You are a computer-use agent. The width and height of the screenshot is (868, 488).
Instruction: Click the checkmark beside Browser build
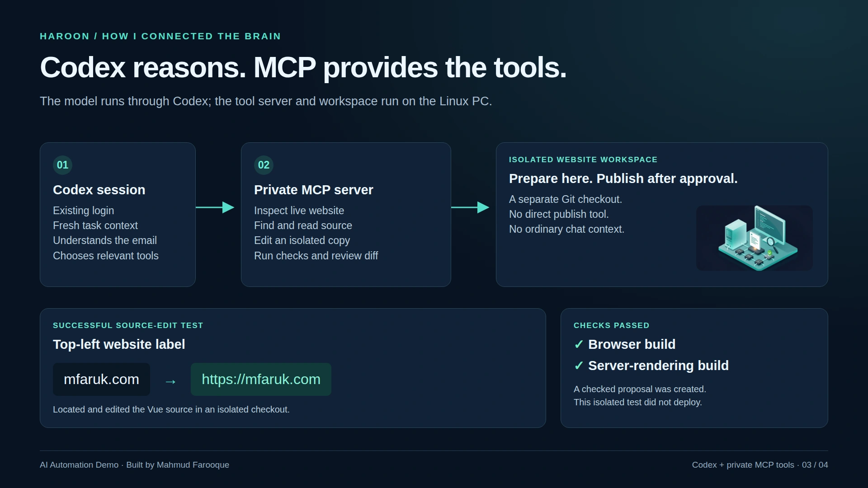579,345
